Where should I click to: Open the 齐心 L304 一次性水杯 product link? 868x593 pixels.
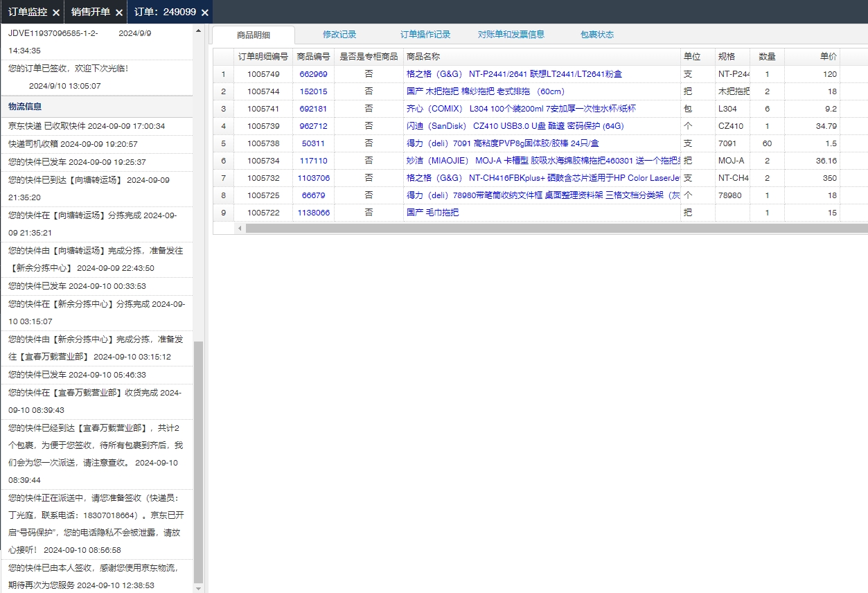coord(521,109)
